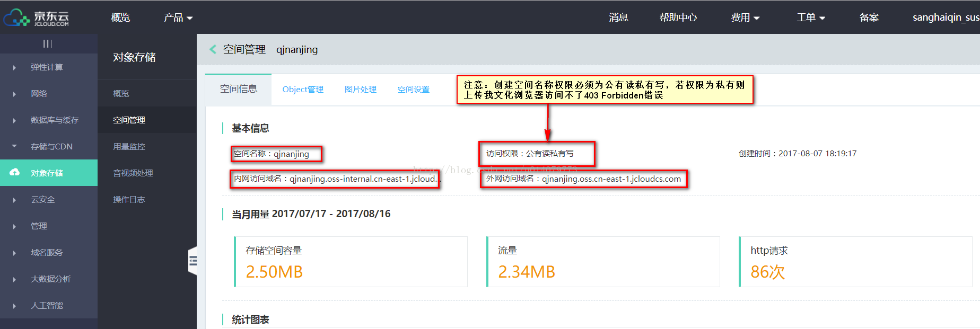Collapse the 存储与CDN section
The height and width of the screenshot is (329, 980).
coord(48,147)
